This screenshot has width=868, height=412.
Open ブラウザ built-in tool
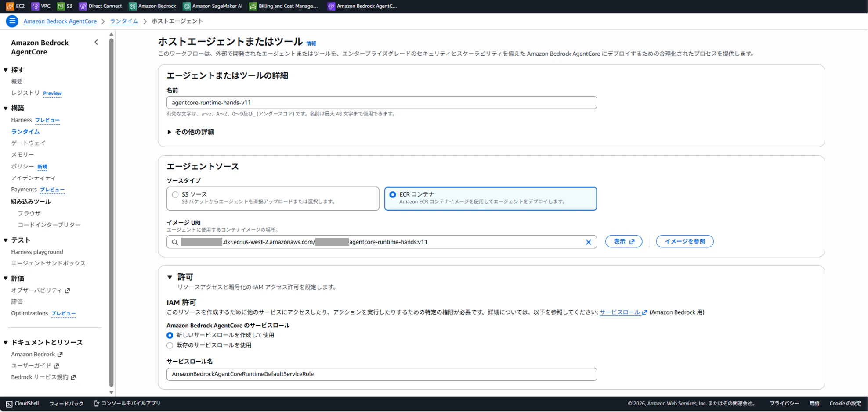[x=29, y=213]
